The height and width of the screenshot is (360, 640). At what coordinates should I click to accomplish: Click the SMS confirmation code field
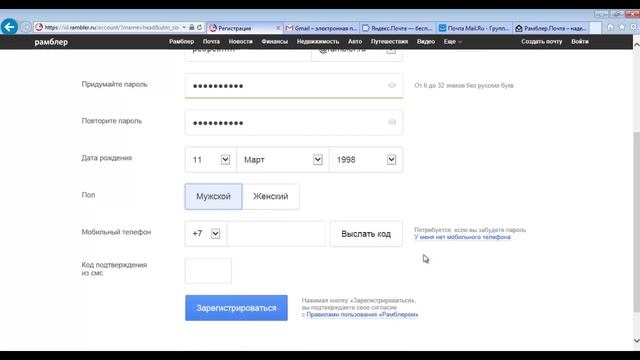coord(208,270)
